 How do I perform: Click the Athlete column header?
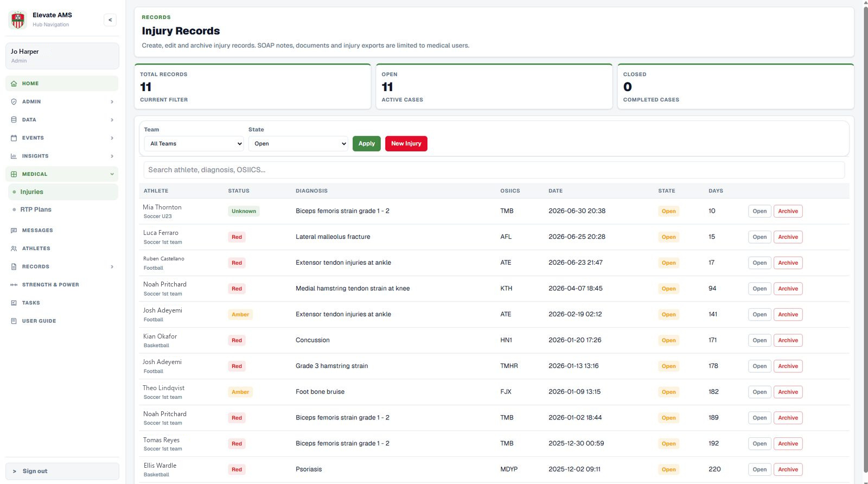pyautogui.click(x=156, y=191)
